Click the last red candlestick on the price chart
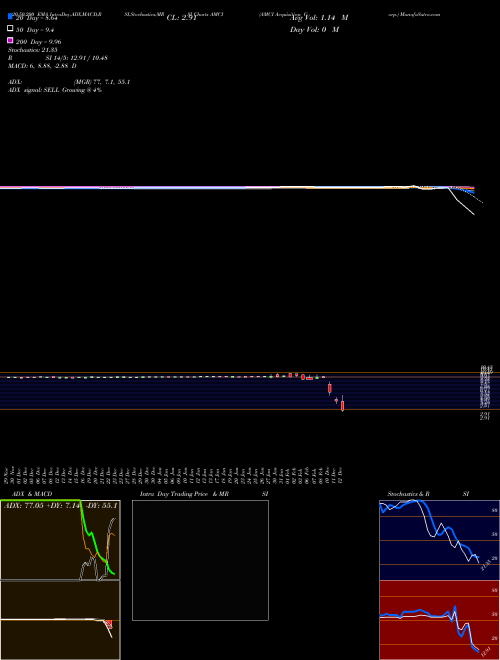Screen dimensions: 500x660 point(343,405)
